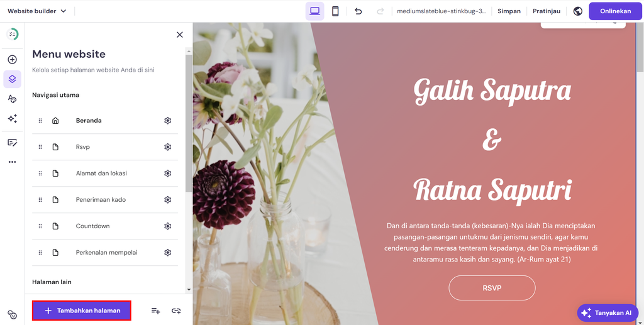
Task: Click Tambahkan halaman button
Action: (82, 311)
